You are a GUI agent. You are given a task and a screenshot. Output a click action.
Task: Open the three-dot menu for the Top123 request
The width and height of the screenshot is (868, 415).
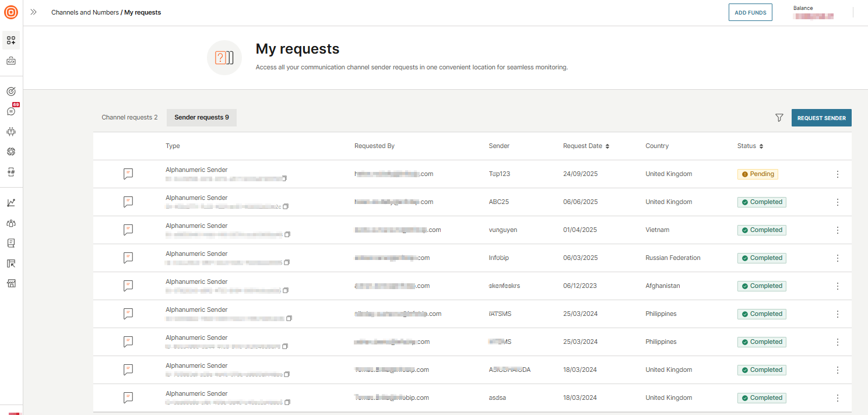click(838, 174)
